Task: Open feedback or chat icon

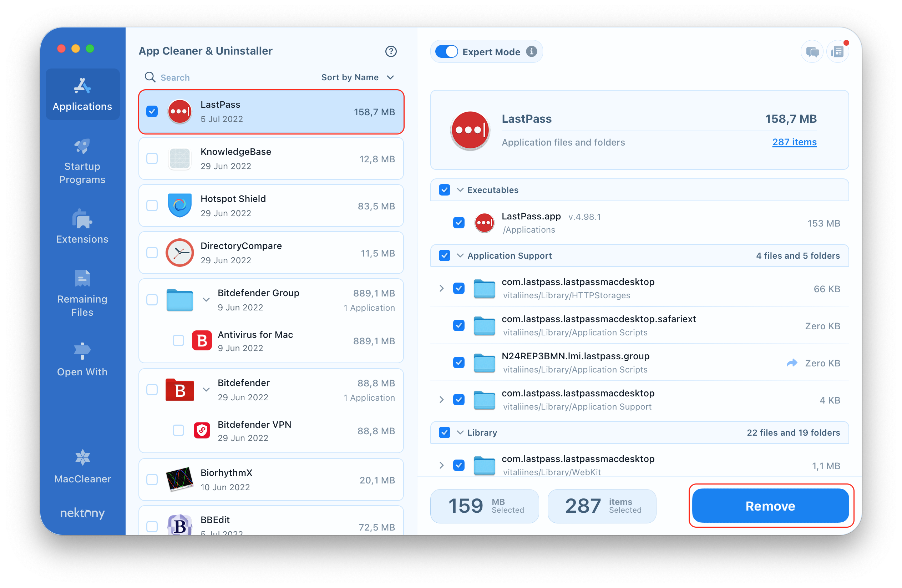Action: click(810, 51)
